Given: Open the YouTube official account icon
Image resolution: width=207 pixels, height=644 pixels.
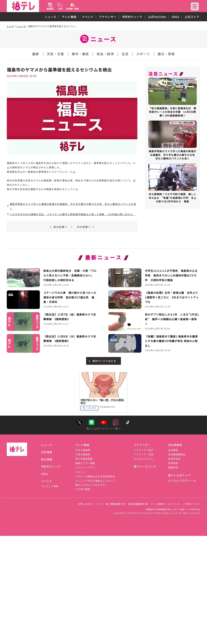Looking at the screenshot, I should 103,422.
